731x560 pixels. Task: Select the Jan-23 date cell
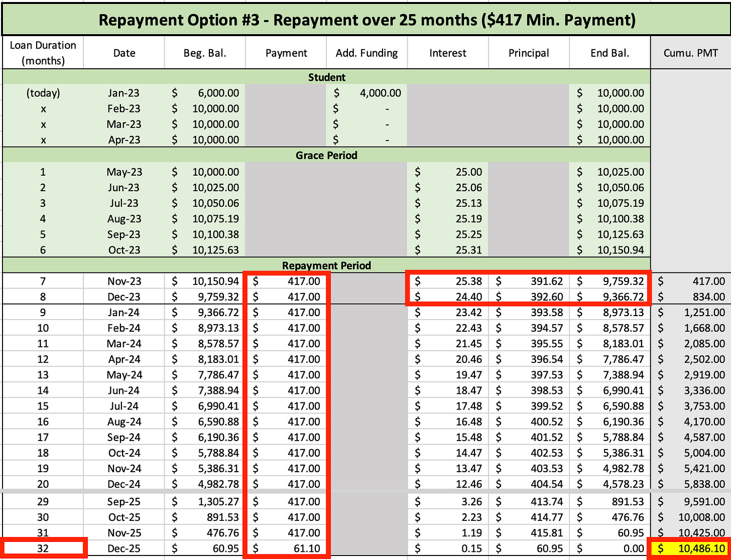pyautogui.click(x=124, y=93)
